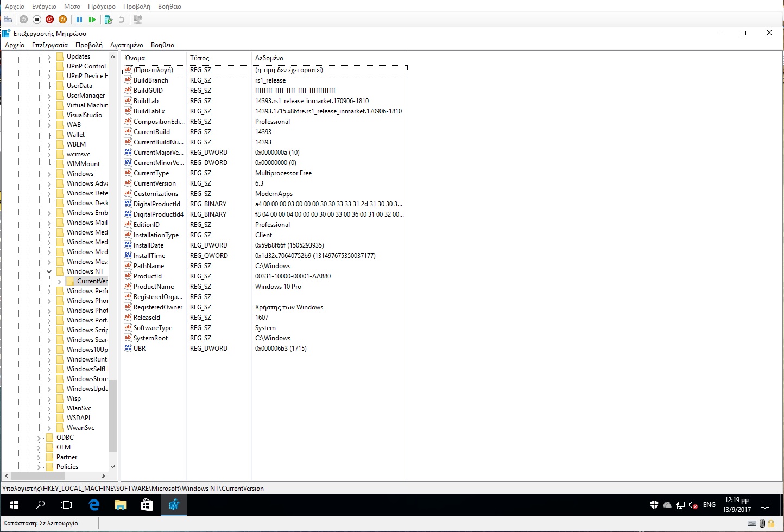Click the muted volume tray icon
784x532 pixels.
coord(693,505)
